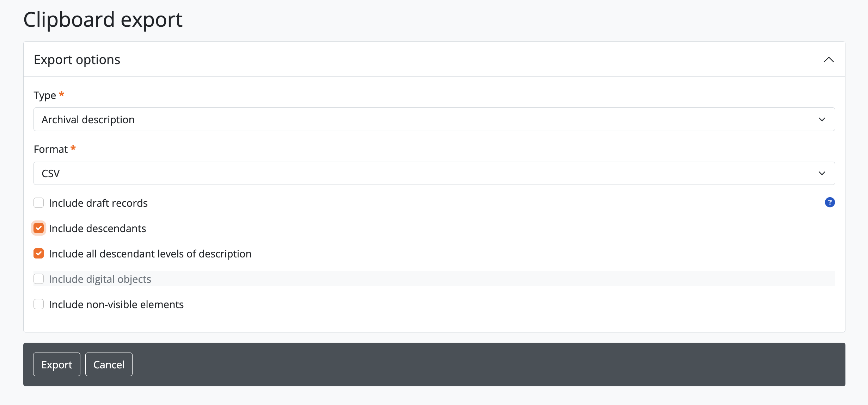Open the Type dropdown

pos(434,119)
